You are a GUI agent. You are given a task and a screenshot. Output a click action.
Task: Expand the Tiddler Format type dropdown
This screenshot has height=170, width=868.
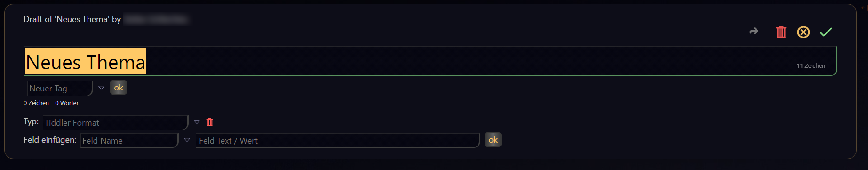click(197, 122)
